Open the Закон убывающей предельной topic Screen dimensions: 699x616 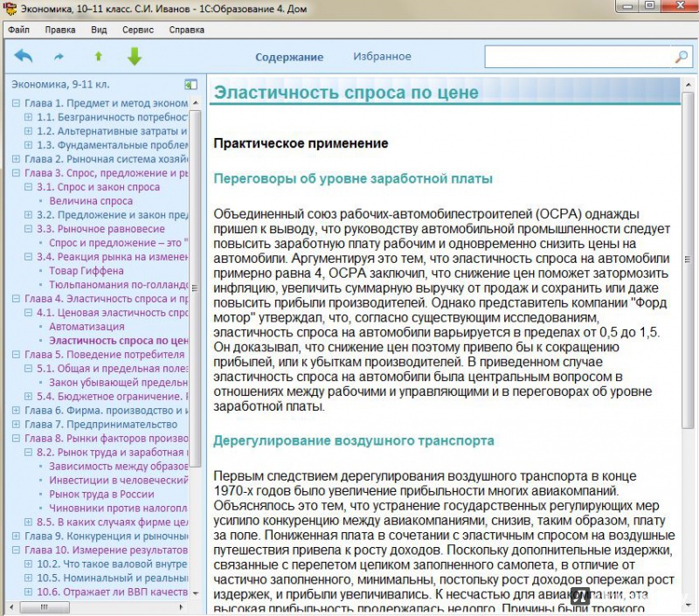click(119, 383)
